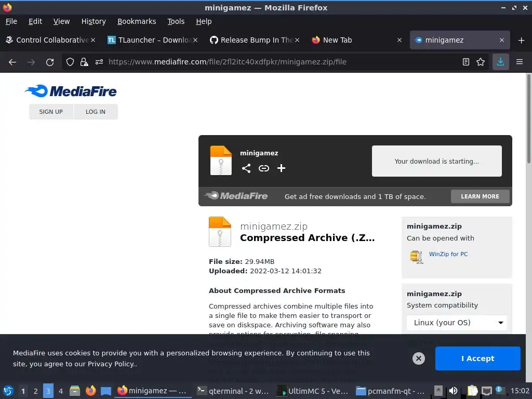Click the removable media eject tray icon

coord(438,391)
